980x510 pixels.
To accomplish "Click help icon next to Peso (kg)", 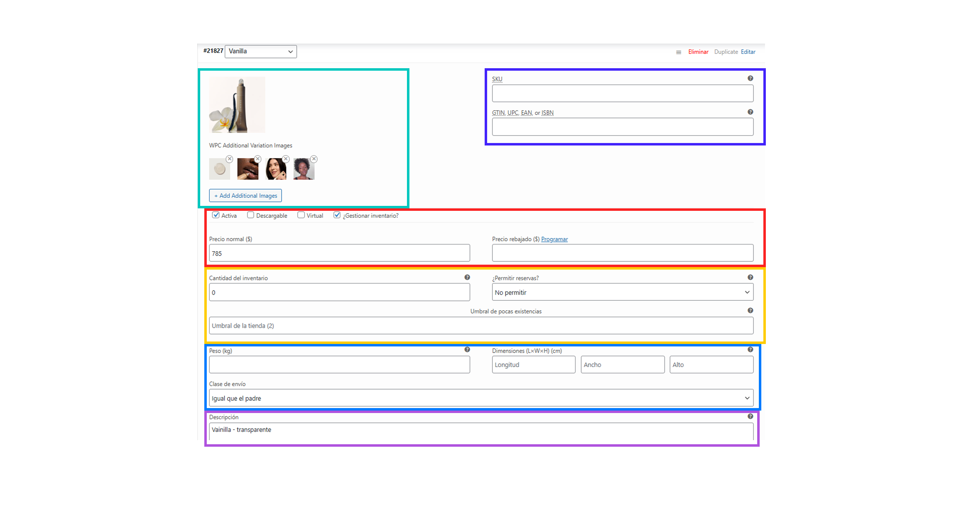I will 467,350.
